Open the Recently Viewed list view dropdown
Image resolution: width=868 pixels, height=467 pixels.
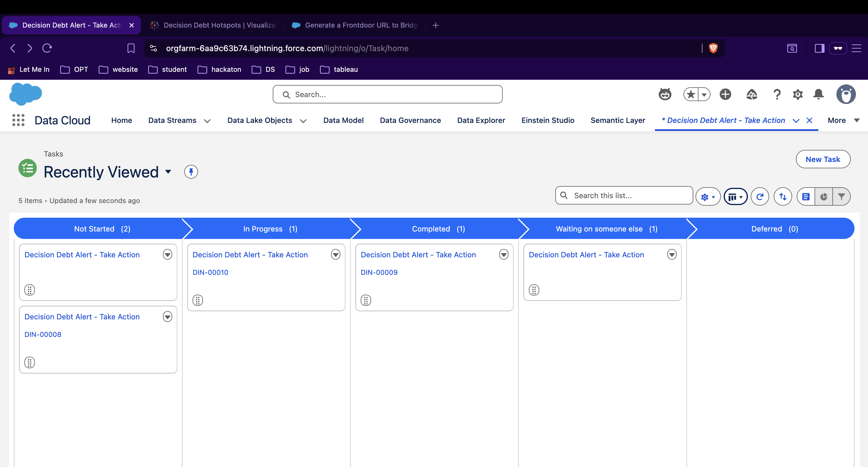pyautogui.click(x=168, y=172)
